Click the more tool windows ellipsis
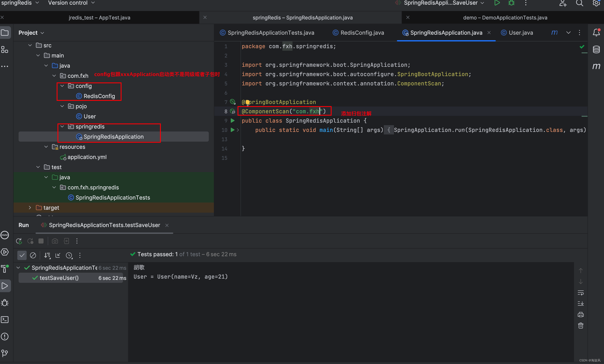 (x=5, y=66)
